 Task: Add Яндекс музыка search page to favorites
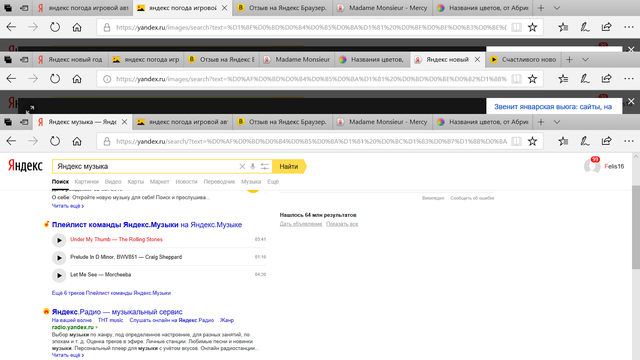tap(532, 141)
